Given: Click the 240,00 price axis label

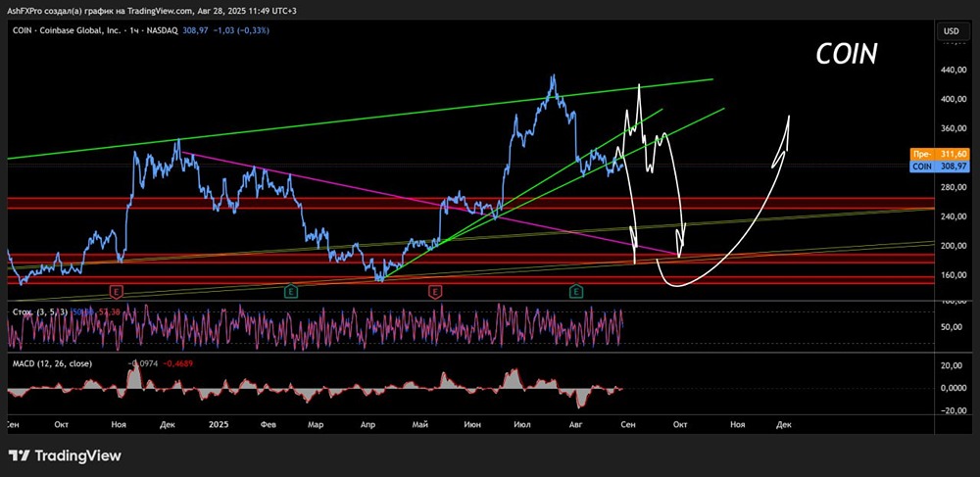Looking at the screenshot, I should click(954, 216).
